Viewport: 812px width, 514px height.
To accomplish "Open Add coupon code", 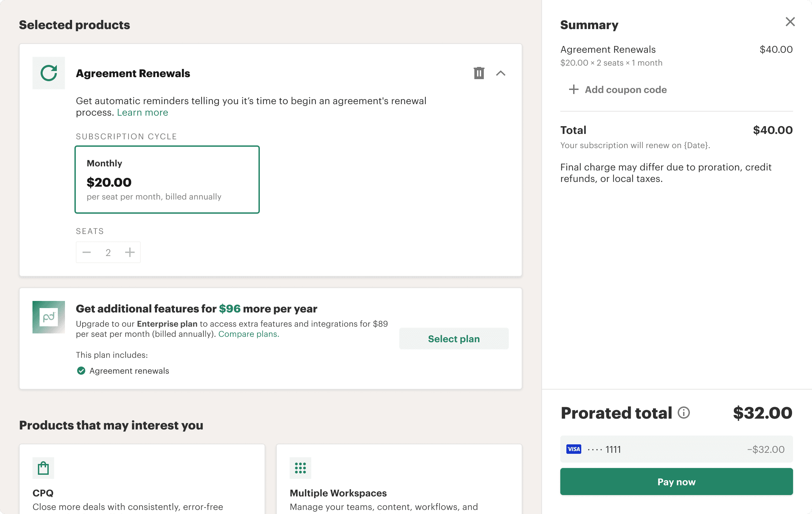I will tap(626, 90).
